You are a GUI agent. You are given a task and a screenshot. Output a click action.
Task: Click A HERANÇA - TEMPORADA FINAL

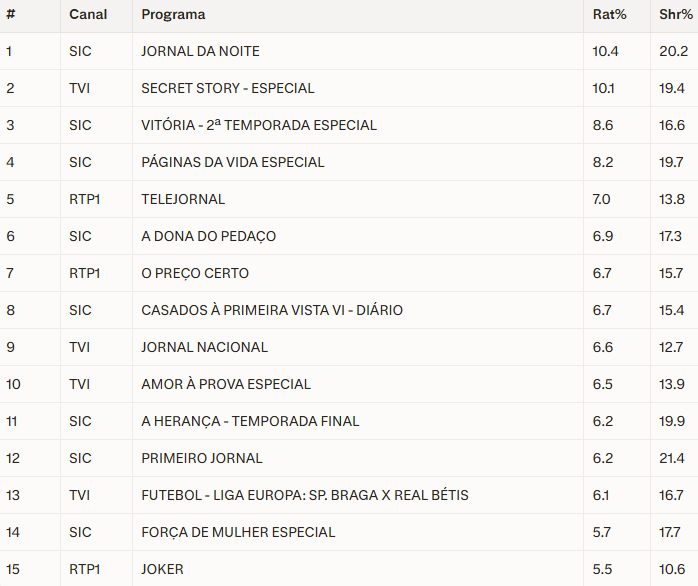tap(250, 421)
